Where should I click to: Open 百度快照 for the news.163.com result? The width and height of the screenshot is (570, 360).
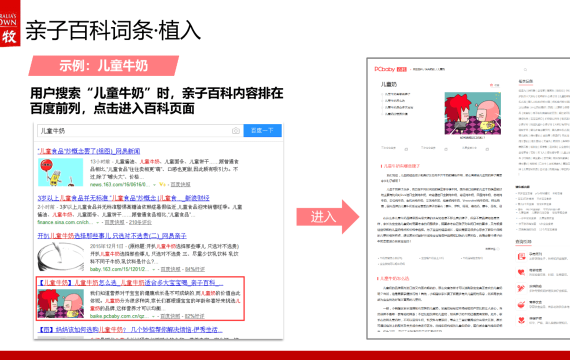point(181,184)
